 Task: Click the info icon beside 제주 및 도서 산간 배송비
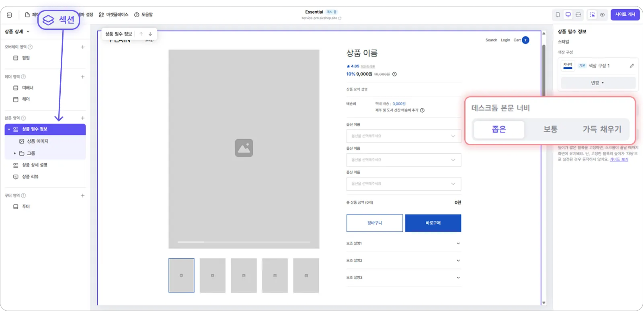pos(422,111)
